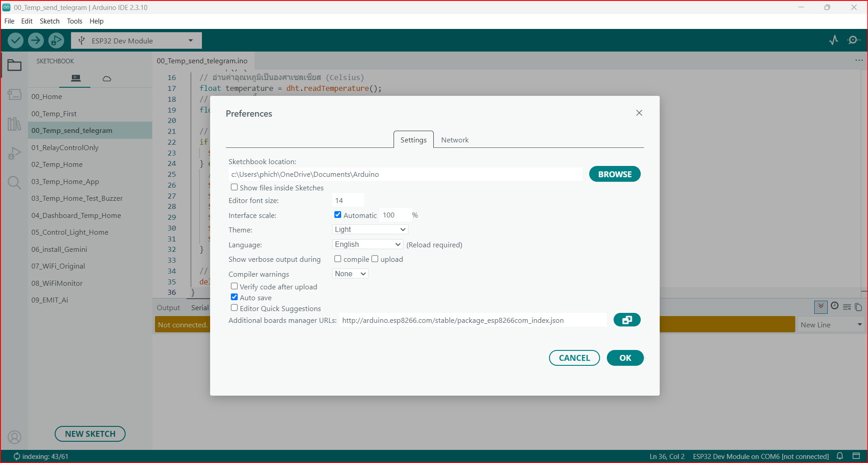Open the Serial Monitor magnifier icon
Image resolution: width=868 pixels, height=463 pixels.
pos(854,40)
